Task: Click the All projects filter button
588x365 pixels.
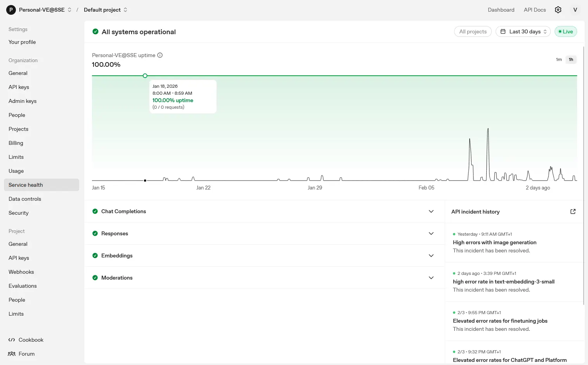Action: (473, 31)
